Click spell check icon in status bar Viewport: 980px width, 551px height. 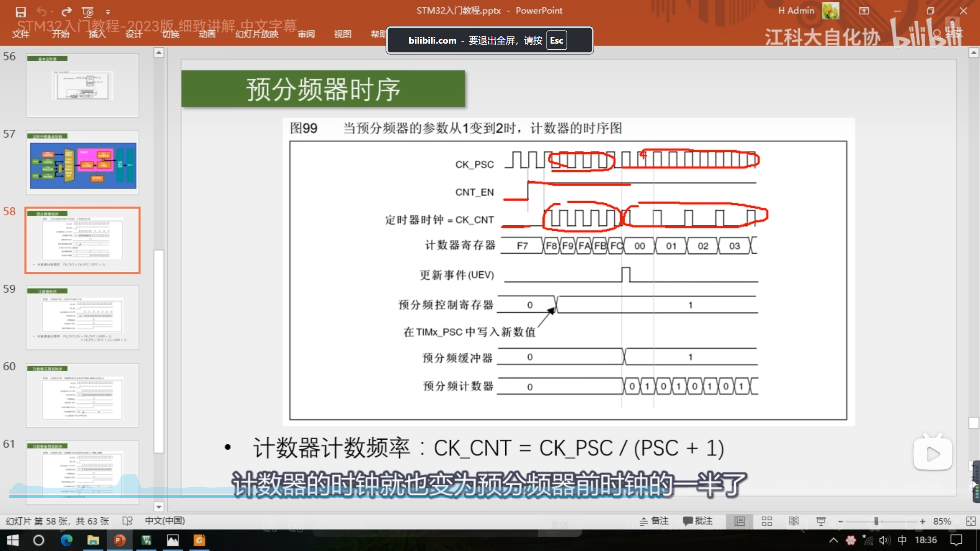click(x=127, y=521)
